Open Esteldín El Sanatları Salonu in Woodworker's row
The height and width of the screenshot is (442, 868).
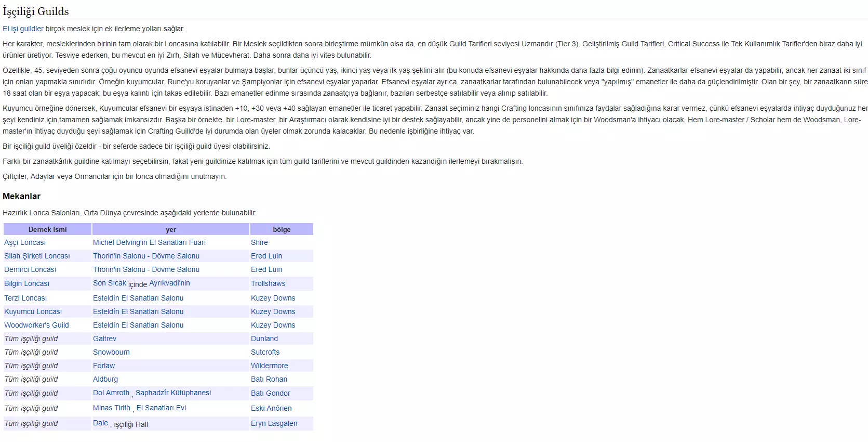[x=138, y=325]
